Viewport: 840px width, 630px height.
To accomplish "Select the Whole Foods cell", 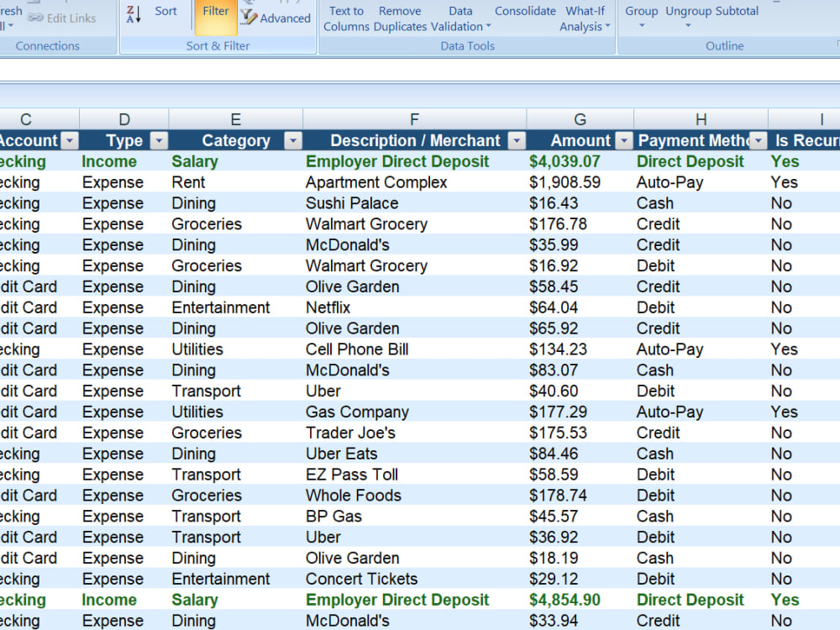I will click(x=415, y=496).
